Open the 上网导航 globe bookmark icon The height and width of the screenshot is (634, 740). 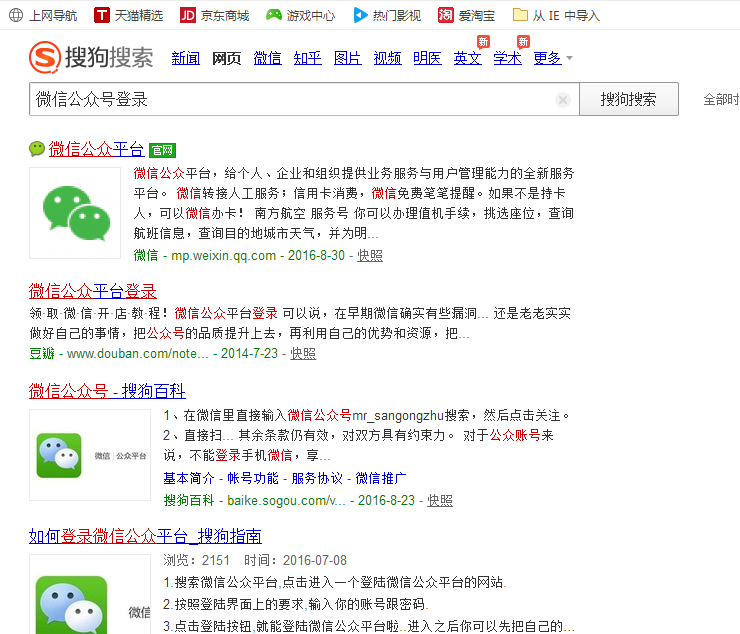[16, 15]
